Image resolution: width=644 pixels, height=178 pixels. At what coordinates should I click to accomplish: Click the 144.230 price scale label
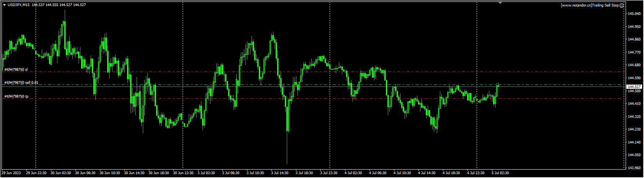[634, 129]
